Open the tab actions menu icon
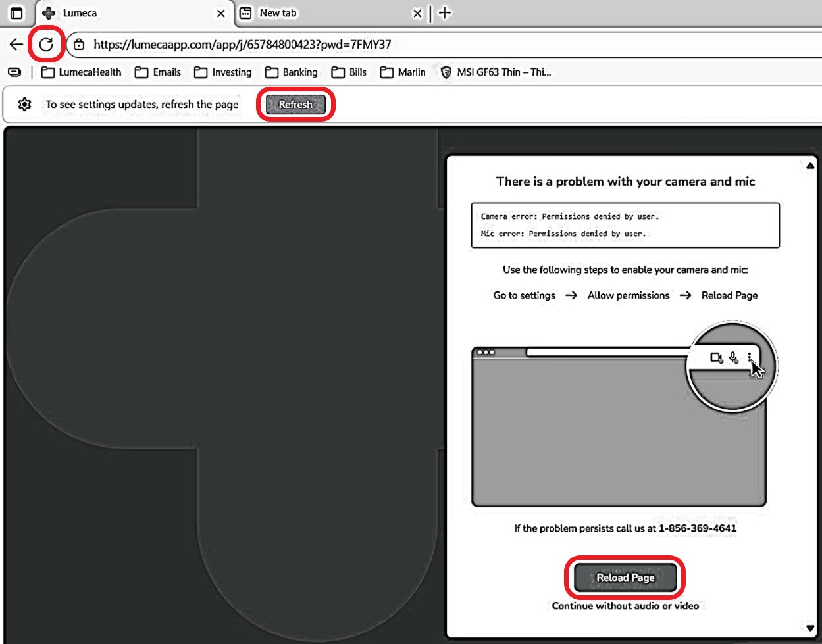 [x=16, y=13]
